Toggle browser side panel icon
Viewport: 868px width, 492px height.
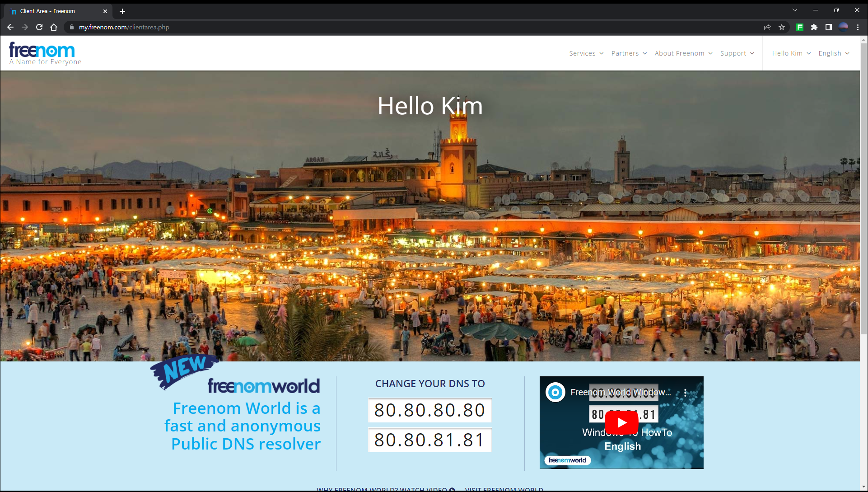pos(829,27)
